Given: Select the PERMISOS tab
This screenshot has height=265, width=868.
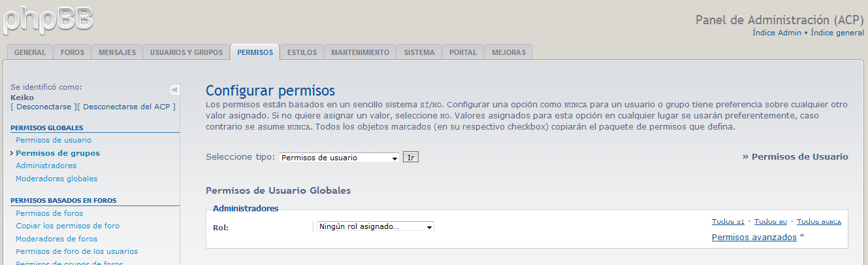Looking at the screenshot, I should coord(255,52).
